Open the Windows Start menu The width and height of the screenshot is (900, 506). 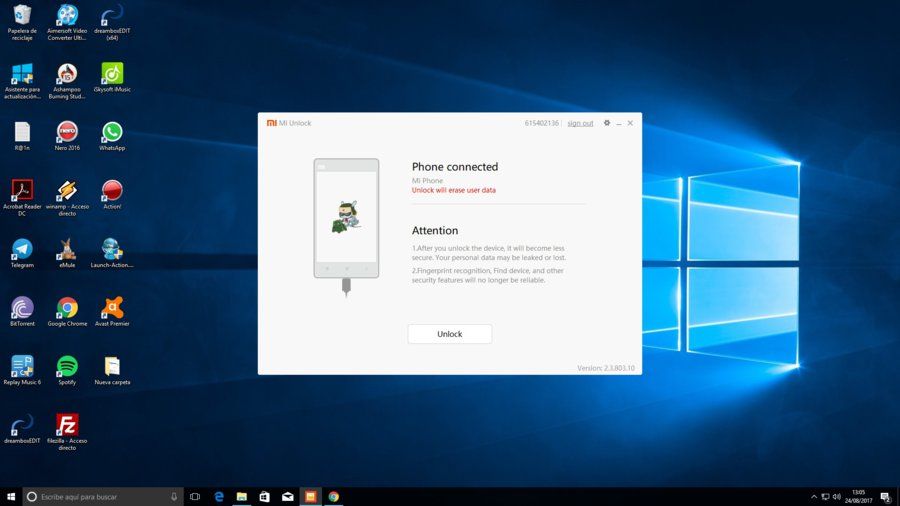pos(11,497)
